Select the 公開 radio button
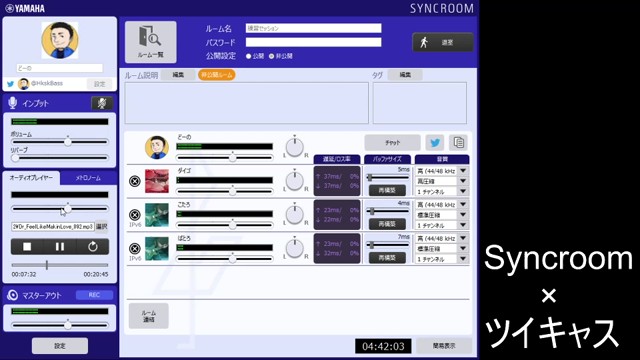Image resolution: width=640 pixels, height=360 pixels. point(248,56)
